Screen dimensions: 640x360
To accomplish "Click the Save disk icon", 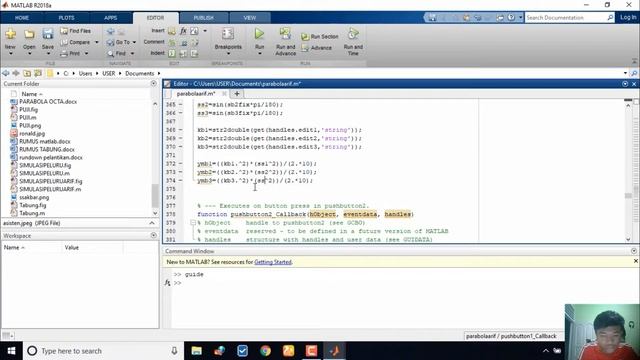I will tap(48, 34).
